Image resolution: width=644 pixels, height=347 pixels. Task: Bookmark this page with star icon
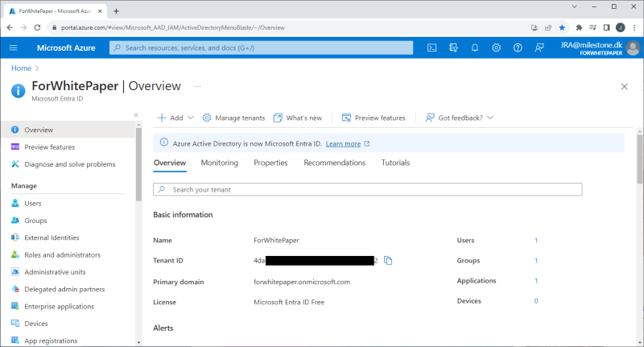pos(562,27)
